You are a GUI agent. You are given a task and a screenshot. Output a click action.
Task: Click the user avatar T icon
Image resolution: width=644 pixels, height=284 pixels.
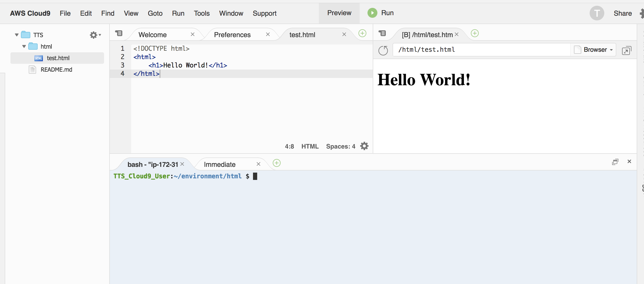pos(597,13)
